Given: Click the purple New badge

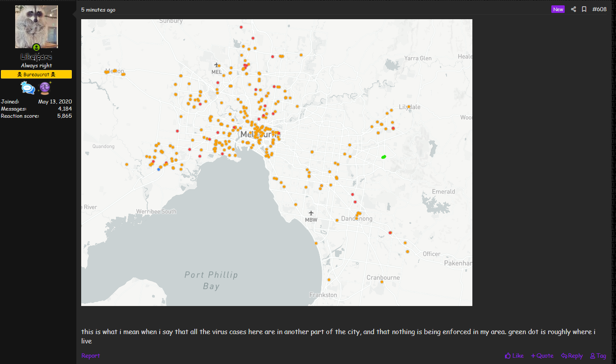Looking at the screenshot, I should [x=558, y=9].
